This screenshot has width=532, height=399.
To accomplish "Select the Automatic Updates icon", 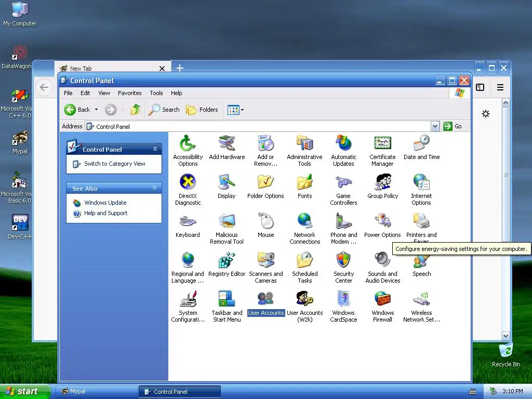I will 343,151.
